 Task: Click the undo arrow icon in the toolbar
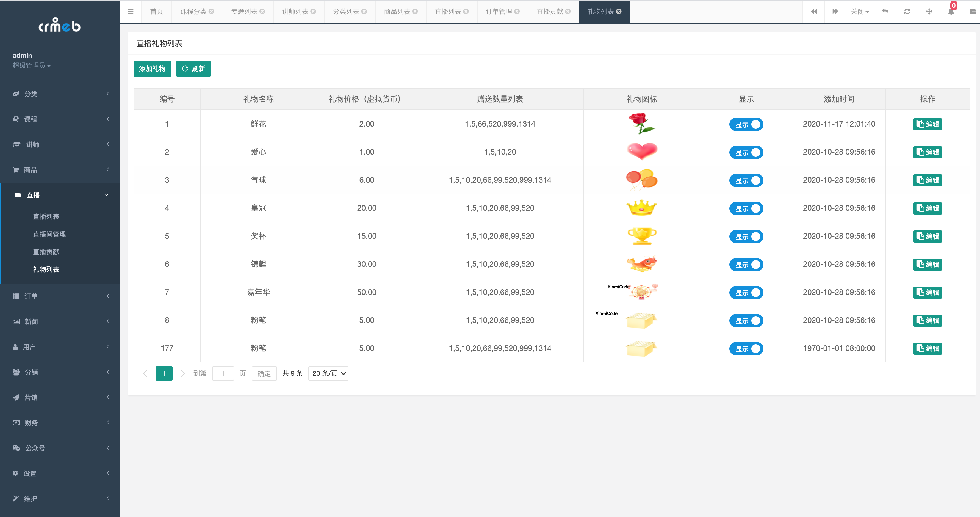885,12
